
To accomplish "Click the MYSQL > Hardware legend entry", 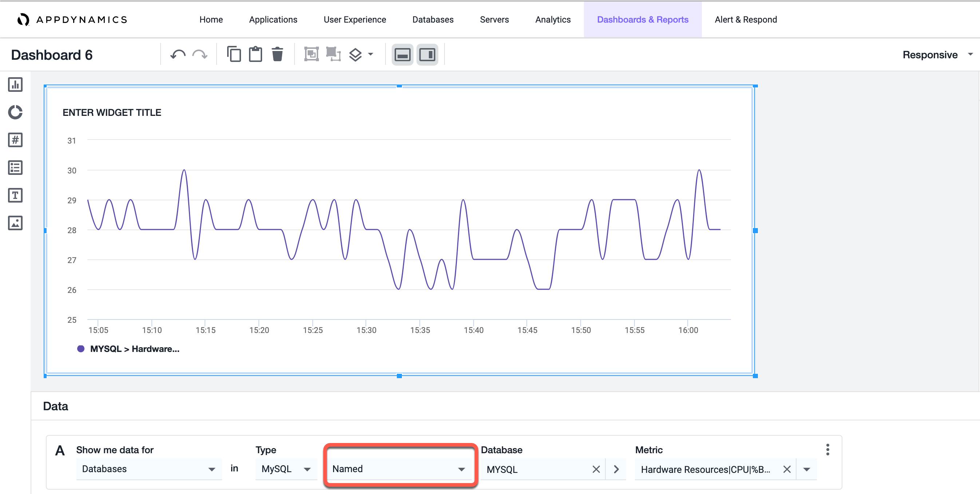I will [x=135, y=349].
